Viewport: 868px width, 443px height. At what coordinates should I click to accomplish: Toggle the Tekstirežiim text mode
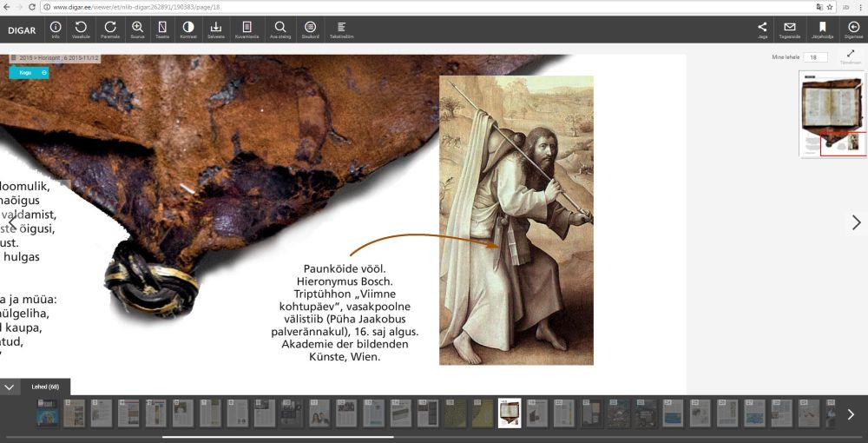click(x=341, y=29)
